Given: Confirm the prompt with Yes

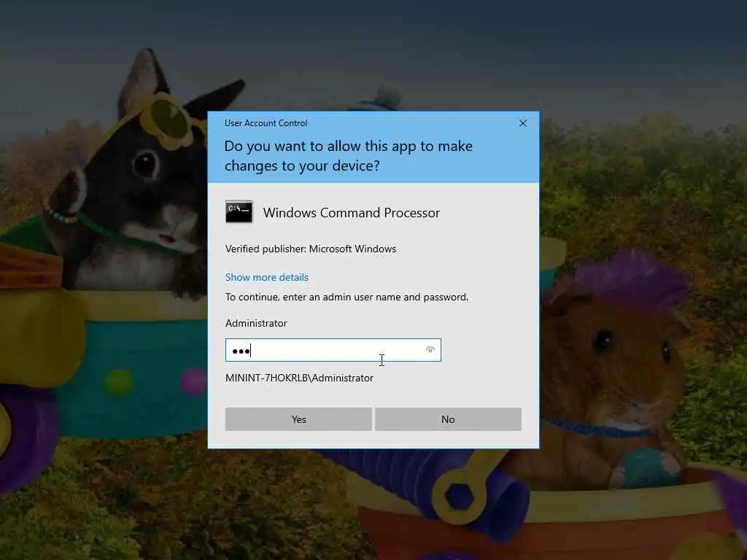Looking at the screenshot, I should pyautogui.click(x=298, y=419).
